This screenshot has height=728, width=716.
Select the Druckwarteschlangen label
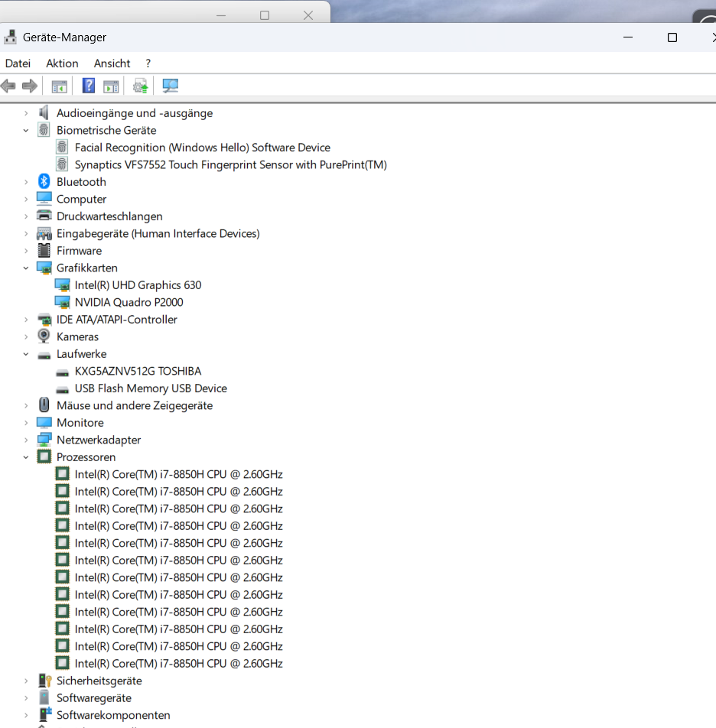(x=109, y=216)
